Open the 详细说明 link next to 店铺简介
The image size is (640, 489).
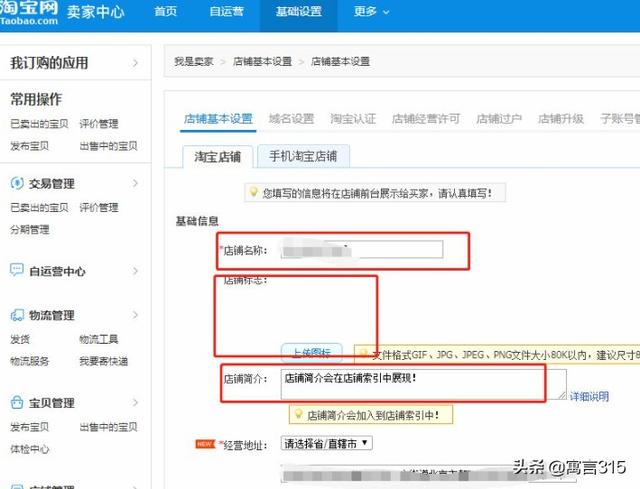tap(589, 397)
